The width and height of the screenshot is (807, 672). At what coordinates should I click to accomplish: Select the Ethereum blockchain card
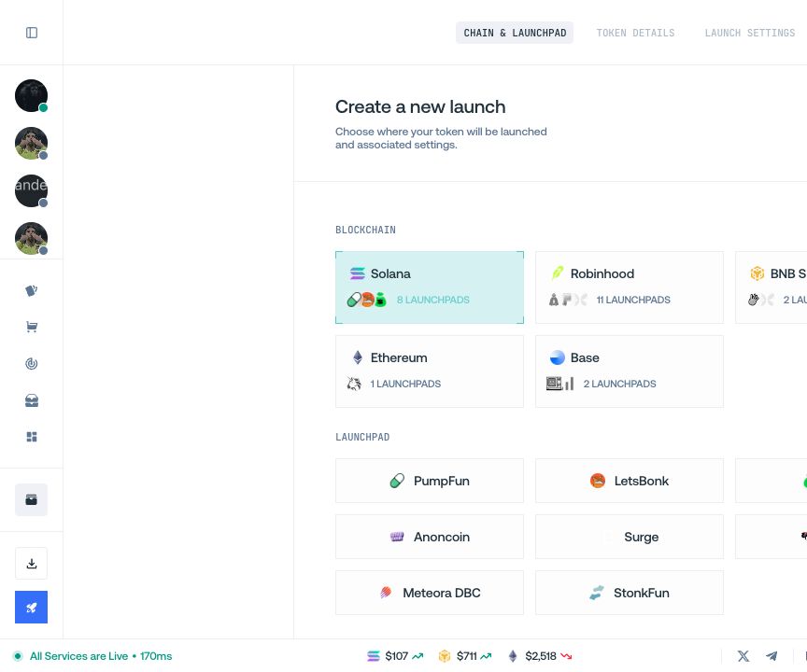(x=430, y=371)
